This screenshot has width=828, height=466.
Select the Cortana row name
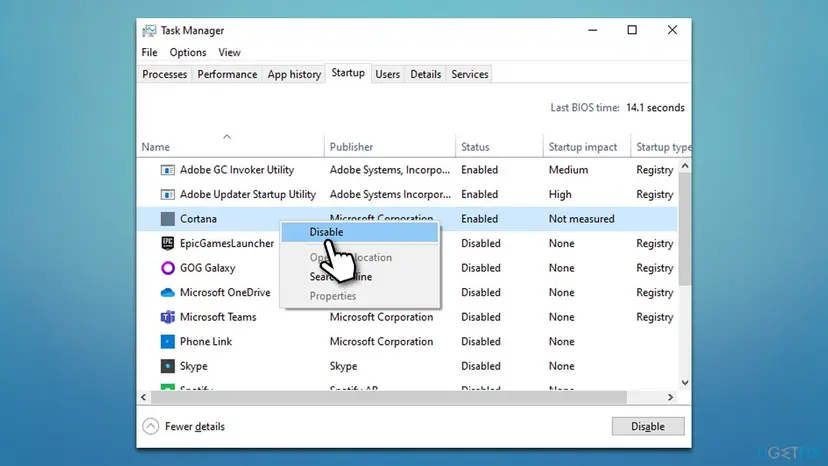[x=199, y=219]
